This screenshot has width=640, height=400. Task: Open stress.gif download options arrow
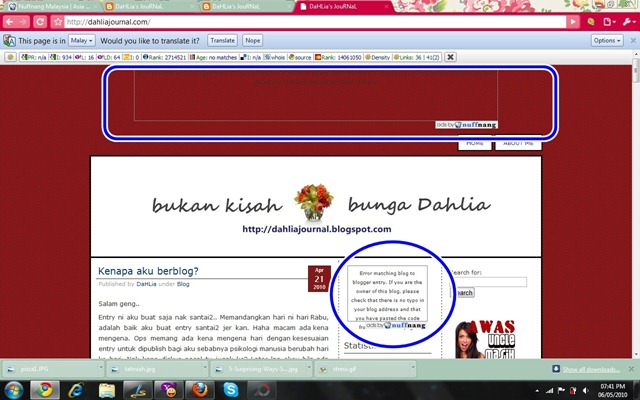pyautogui.click(x=413, y=368)
